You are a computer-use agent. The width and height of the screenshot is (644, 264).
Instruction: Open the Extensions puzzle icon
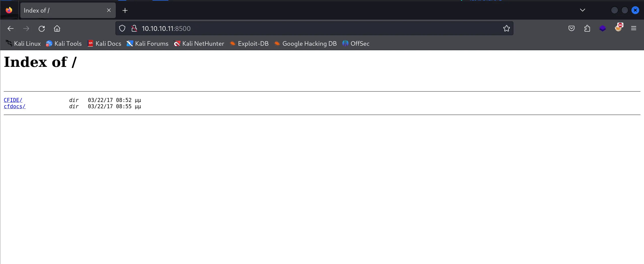pos(587,29)
